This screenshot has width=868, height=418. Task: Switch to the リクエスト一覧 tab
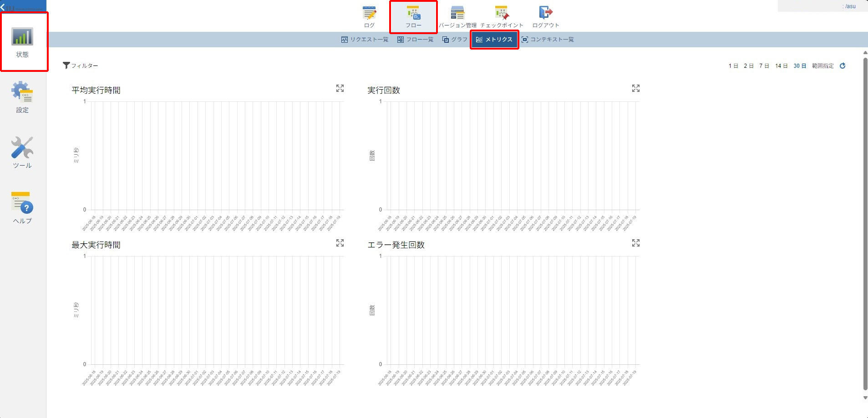pos(365,40)
